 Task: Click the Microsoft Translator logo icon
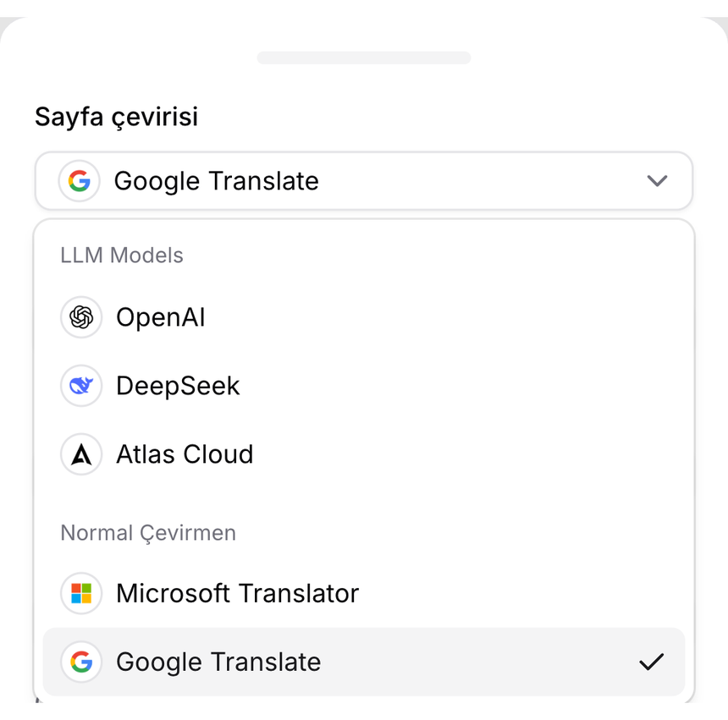pos(81,593)
